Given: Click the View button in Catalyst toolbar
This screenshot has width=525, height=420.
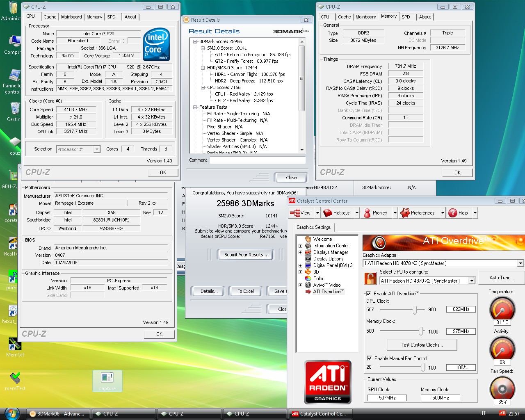Looking at the screenshot, I should tap(301, 213).
